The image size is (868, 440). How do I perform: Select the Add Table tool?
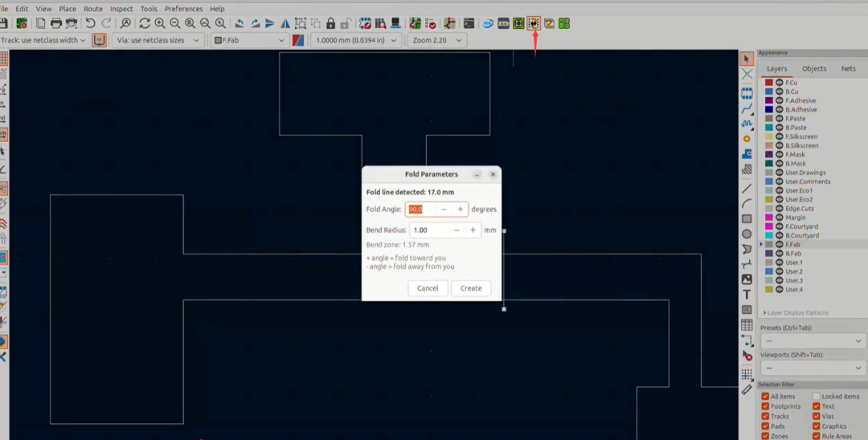point(747,325)
